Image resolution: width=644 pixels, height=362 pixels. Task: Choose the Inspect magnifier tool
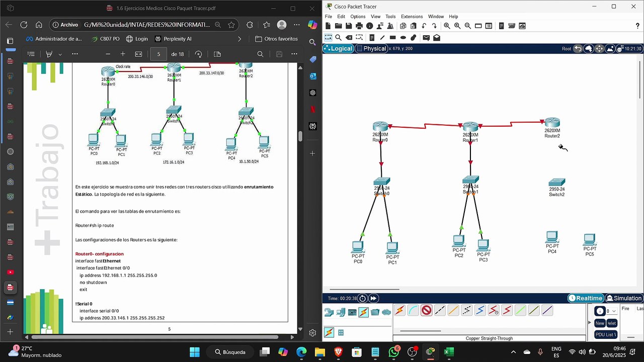click(339, 38)
